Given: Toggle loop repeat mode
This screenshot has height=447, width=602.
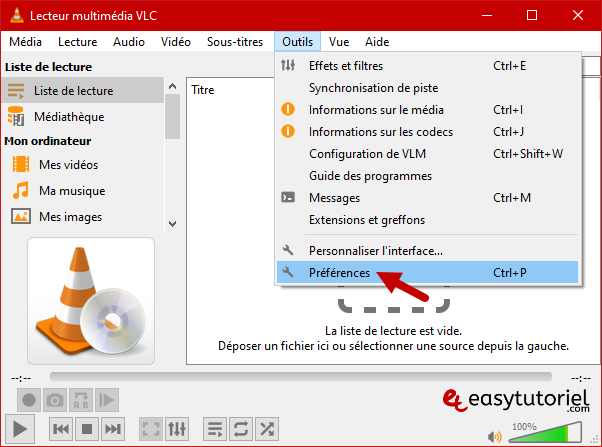Looking at the screenshot, I should click(x=241, y=429).
